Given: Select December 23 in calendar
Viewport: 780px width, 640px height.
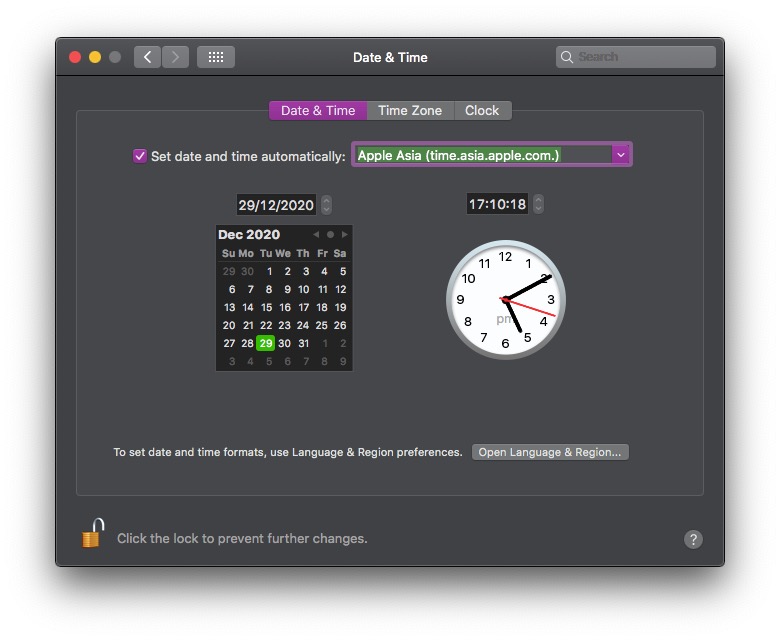Looking at the screenshot, I should pyautogui.click(x=284, y=325).
